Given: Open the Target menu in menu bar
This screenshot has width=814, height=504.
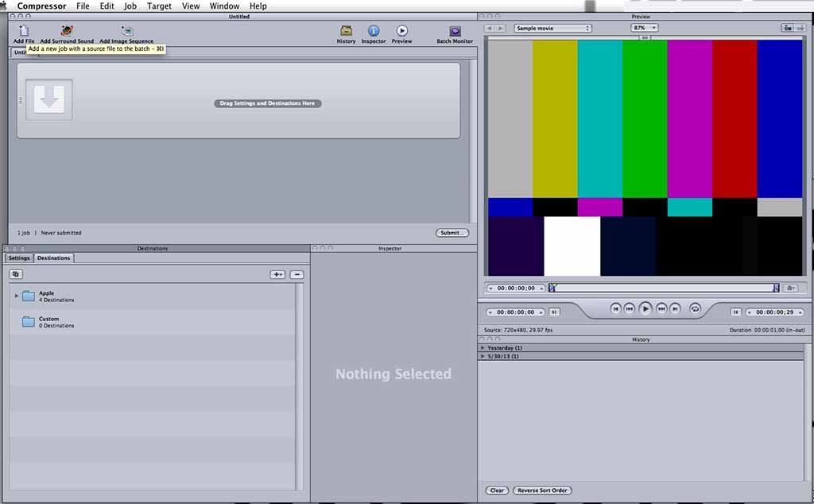Looking at the screenshot, I should (159, 6).
